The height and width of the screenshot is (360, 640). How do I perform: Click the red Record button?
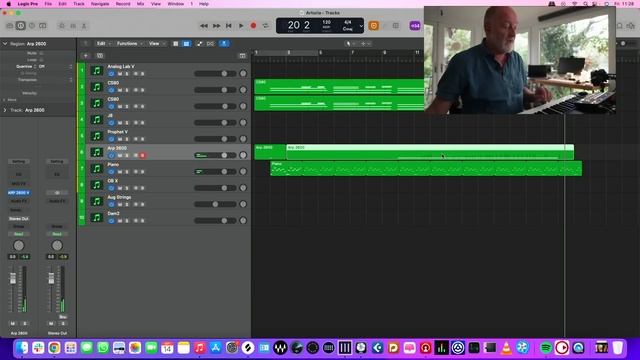pyautogui.click(x=253, y=26)
